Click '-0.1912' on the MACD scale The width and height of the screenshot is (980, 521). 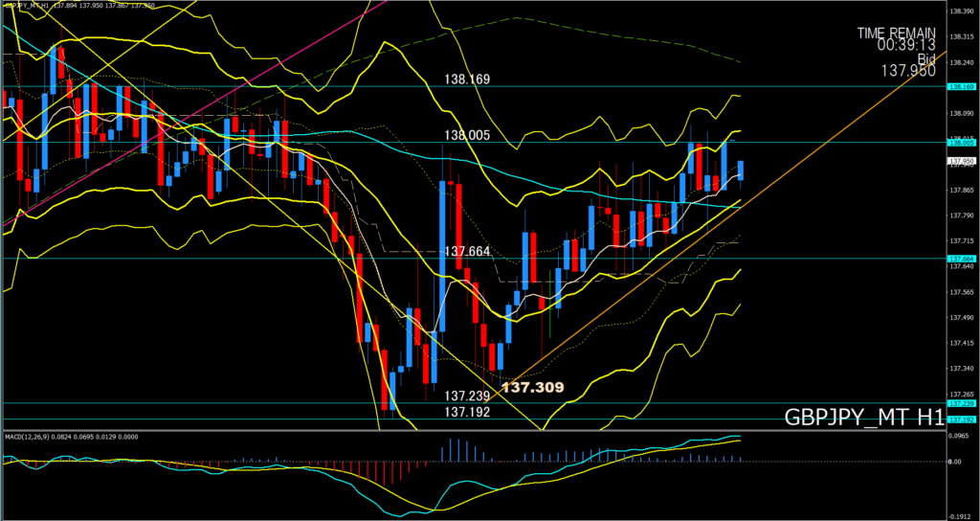point(960,516)
